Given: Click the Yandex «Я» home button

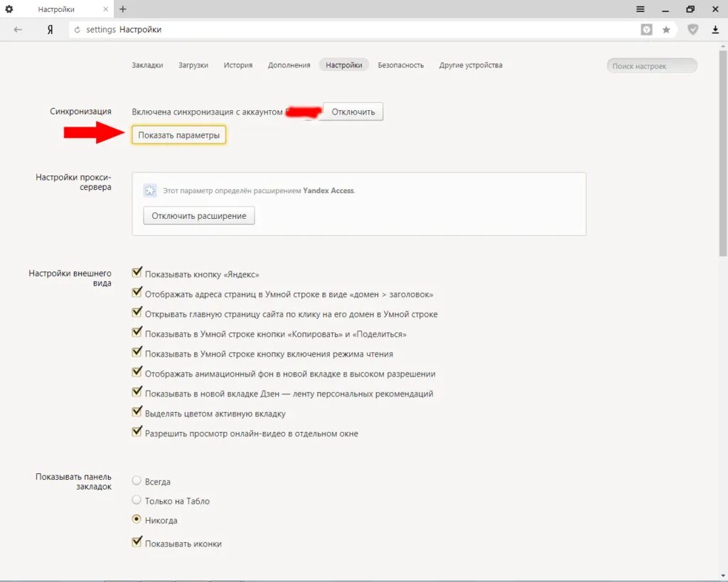Looking at the screenshot, I should (50, 29).
